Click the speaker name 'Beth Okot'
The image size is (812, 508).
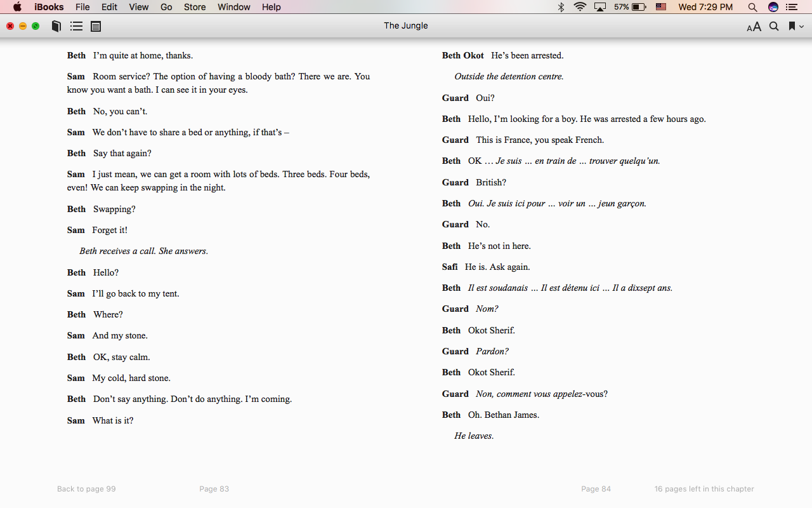point(463,56)
